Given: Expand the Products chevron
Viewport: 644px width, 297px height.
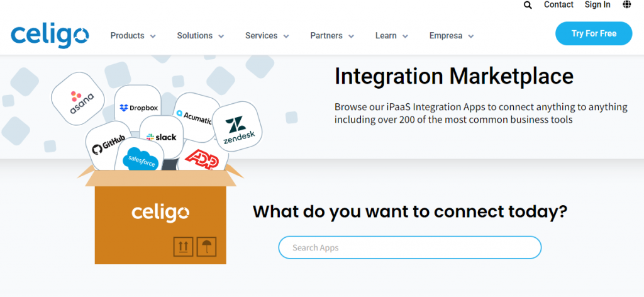Looking at the screenshot, I should [153, 36].
